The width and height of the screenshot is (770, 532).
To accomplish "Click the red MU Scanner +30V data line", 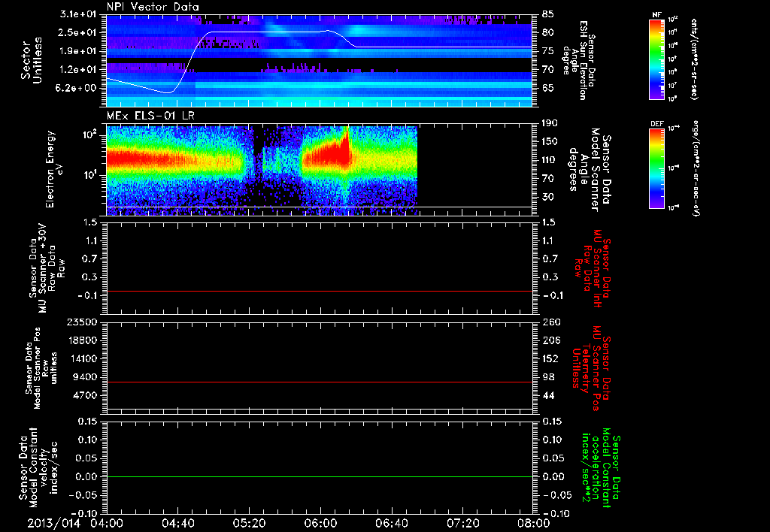I will pyautogui.click(x=319, y=291).
